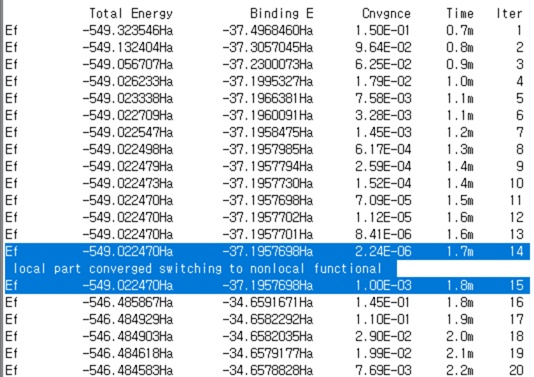The image size is (534, 377).
Task: Select total energy -549.132404Ha
Action: (128, 48)
